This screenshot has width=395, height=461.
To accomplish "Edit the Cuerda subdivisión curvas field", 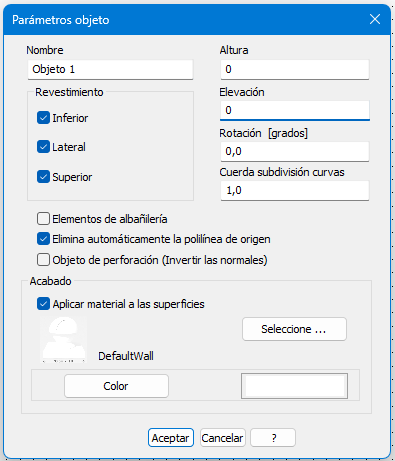I will 295,190.
